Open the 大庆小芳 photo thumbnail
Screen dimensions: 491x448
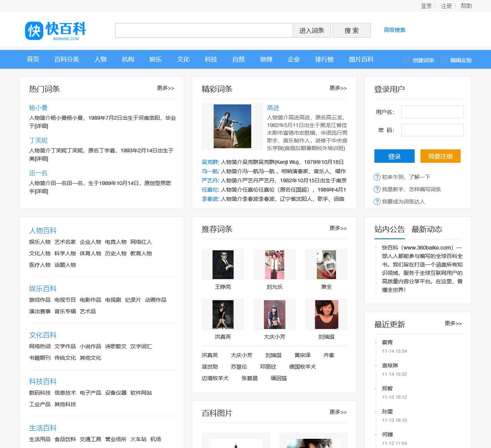[275, 314]
